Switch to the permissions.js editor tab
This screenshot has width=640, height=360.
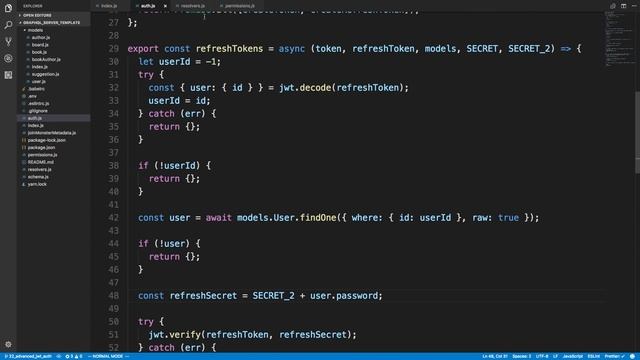click(x=240, y=6)
